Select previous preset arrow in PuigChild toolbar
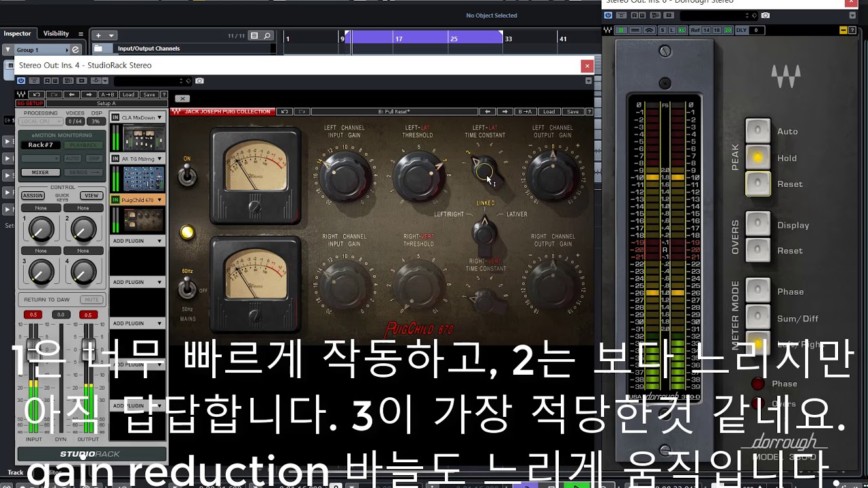The height and width of the screenshot is (488, 868). point(488,111)
